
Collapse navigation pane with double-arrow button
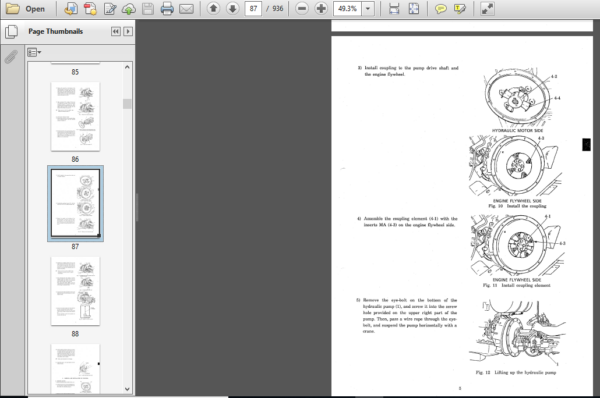pos(116,31)
